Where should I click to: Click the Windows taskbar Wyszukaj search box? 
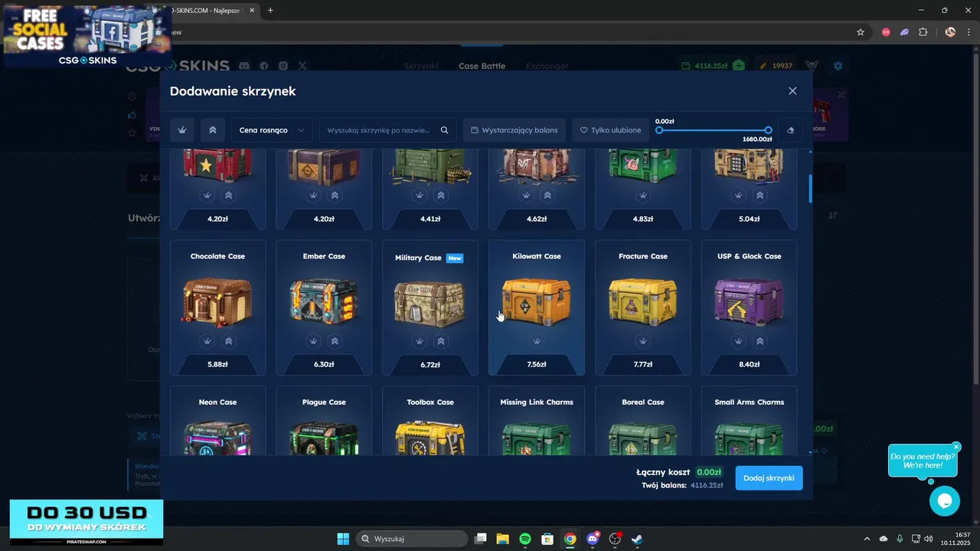(x=413, y=539)
